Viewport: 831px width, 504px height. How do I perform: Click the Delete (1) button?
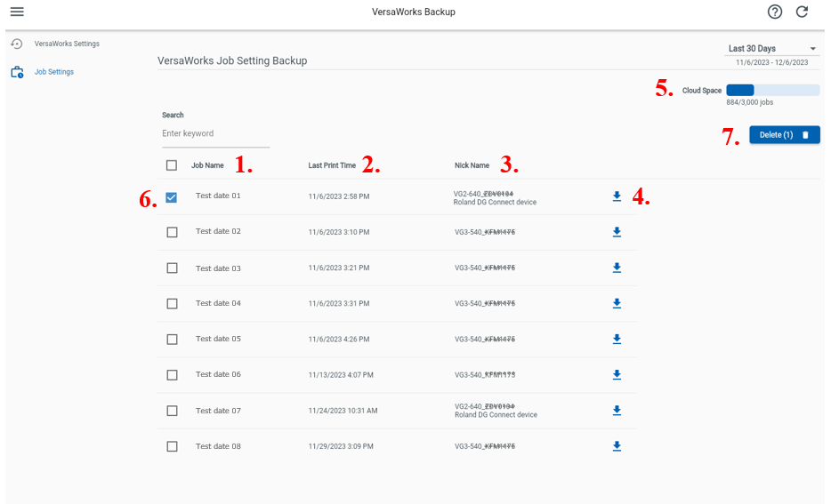click(785, 135)
